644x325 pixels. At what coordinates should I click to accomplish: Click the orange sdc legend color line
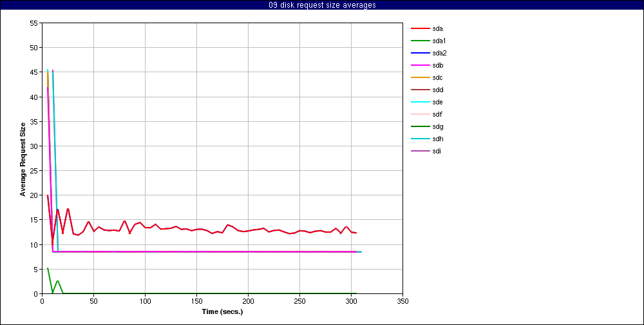[x=420, y=77]
